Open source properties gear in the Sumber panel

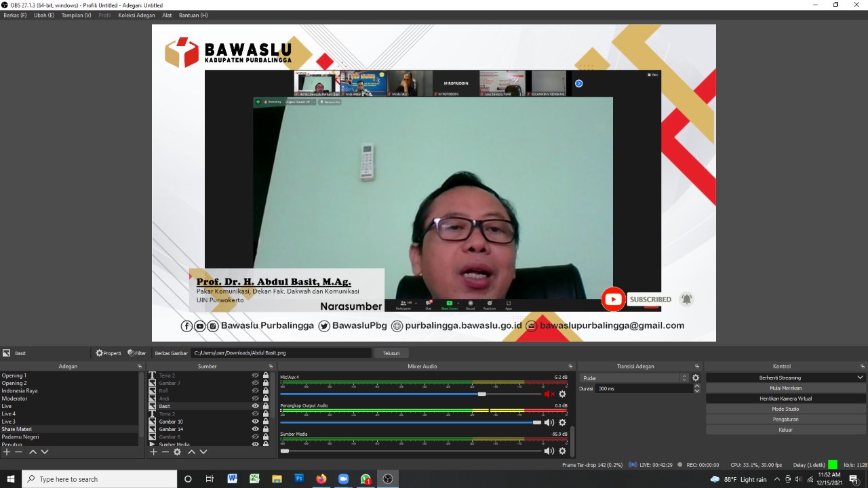click(177, 452)
